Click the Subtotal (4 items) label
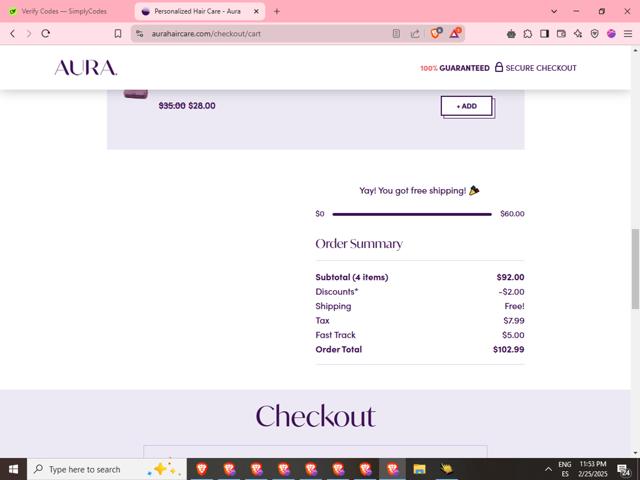Viewport: 640px width, 480px height. (352, 277)
